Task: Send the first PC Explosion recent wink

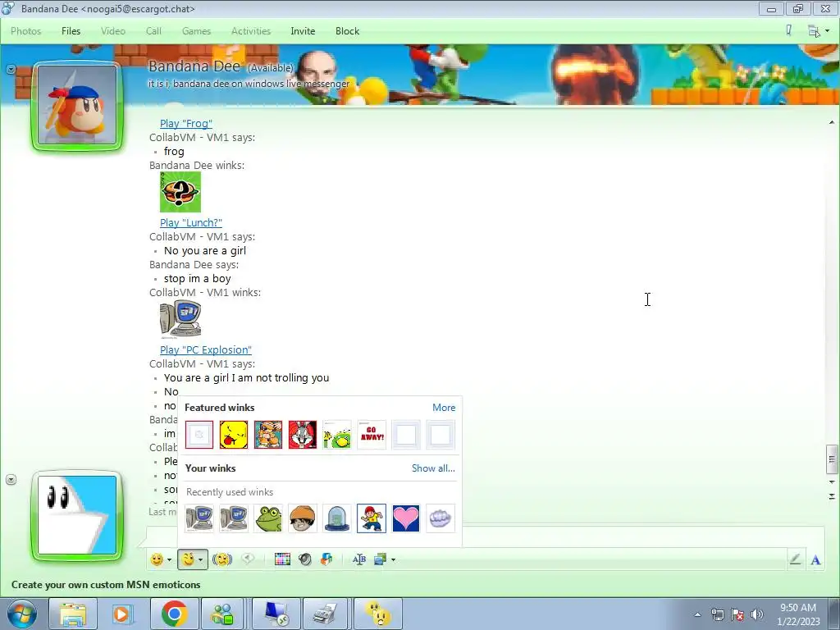Action: pyautogui.click(x=199, y=518)
